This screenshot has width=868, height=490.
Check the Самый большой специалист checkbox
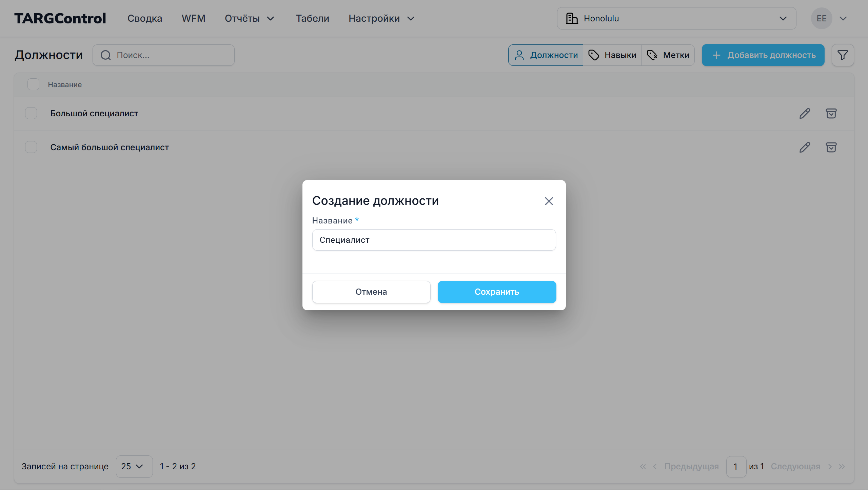31,147
